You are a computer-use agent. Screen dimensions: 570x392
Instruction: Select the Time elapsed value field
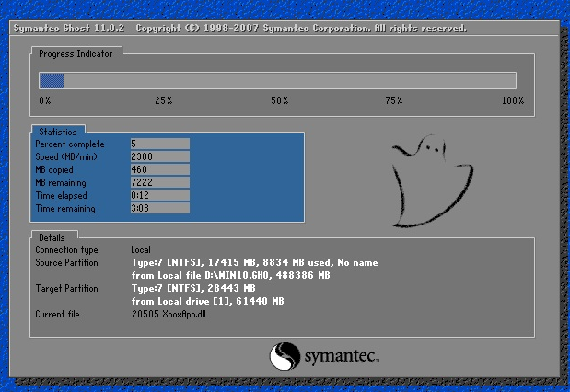(159, 195)
